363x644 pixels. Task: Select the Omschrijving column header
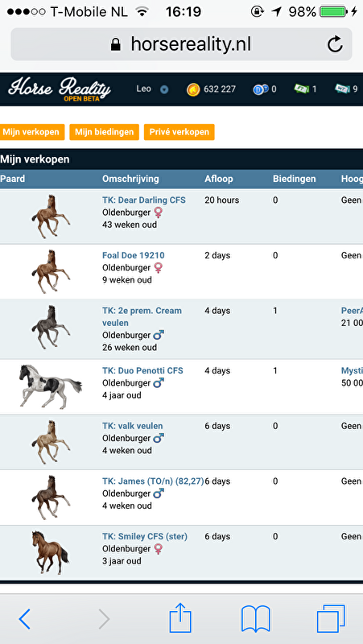pyautogui.click(x=130, y=179)
